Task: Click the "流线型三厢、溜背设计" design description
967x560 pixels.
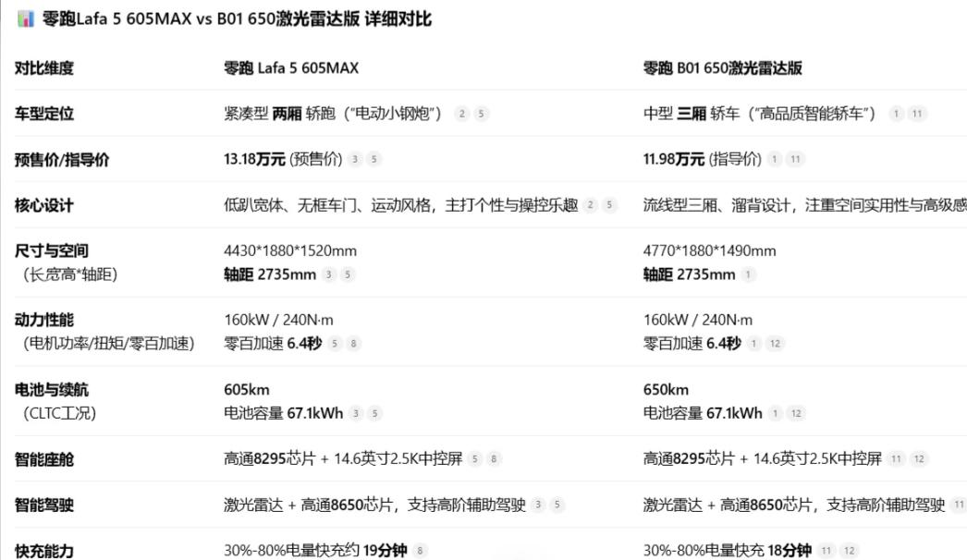Action: point(716,205)
